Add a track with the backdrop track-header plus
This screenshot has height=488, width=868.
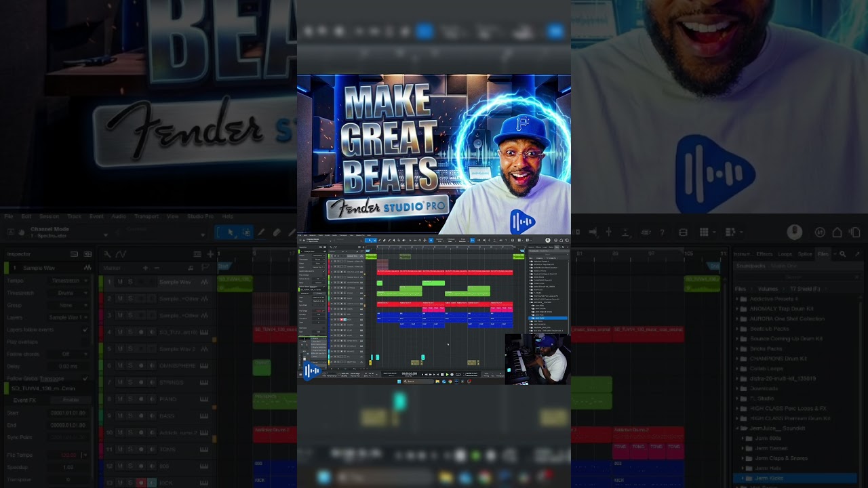210,254
